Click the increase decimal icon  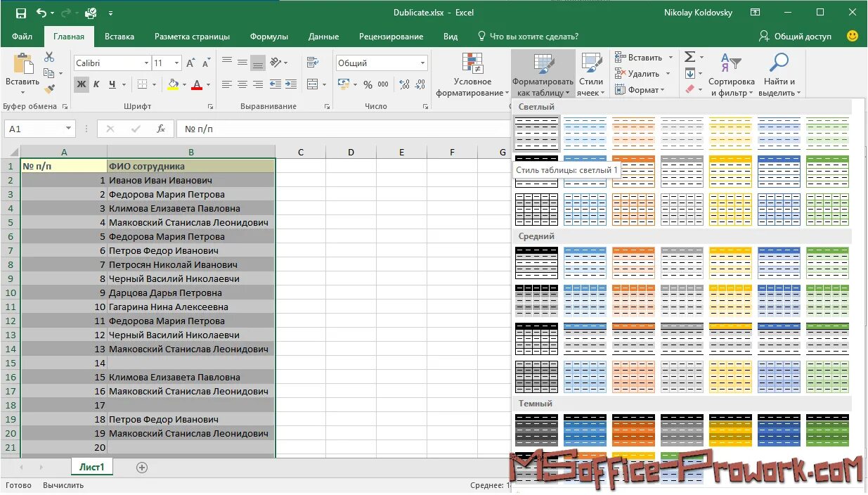pos(403,84)
